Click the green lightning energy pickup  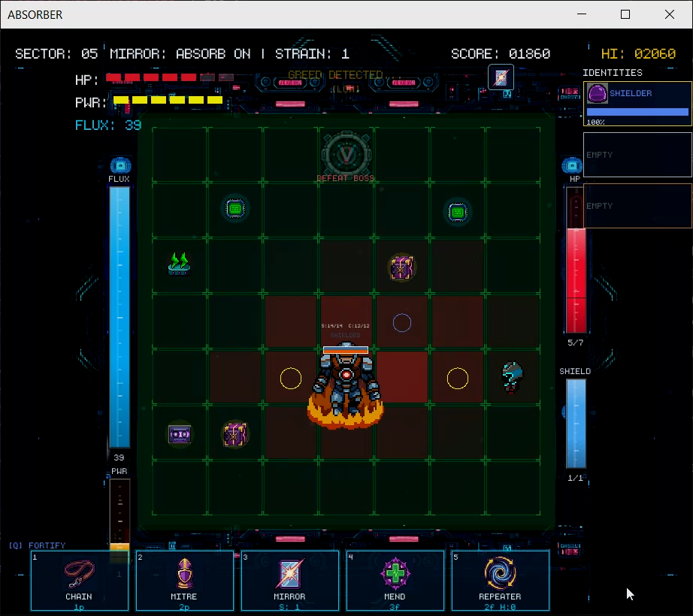pos(179,263)
